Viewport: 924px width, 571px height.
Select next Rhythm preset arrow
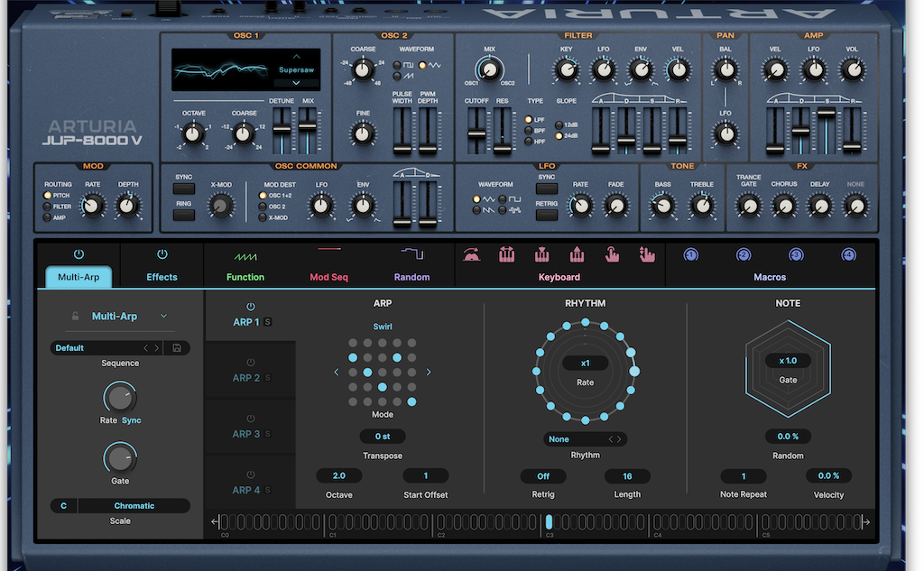tap(619, 439)
